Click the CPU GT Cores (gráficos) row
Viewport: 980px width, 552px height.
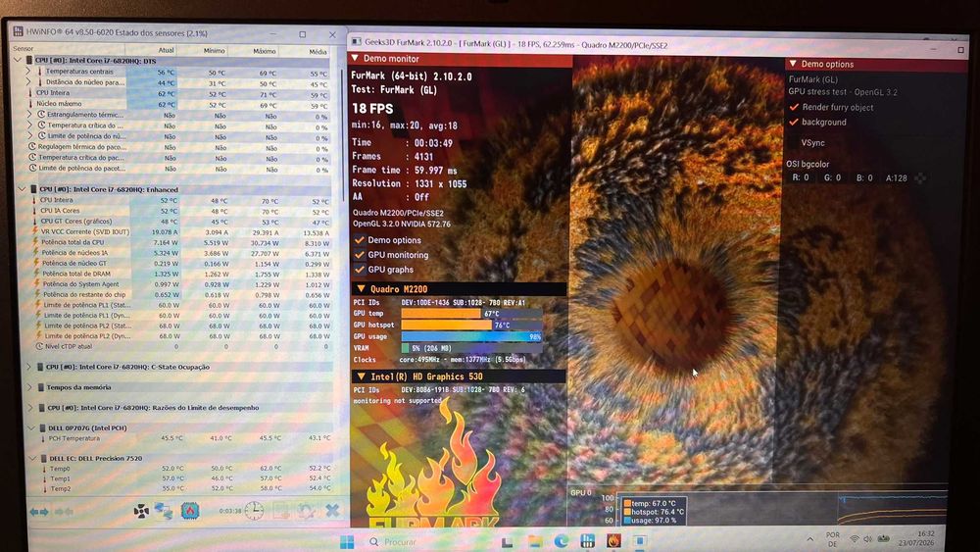click(x=181, y=222)
